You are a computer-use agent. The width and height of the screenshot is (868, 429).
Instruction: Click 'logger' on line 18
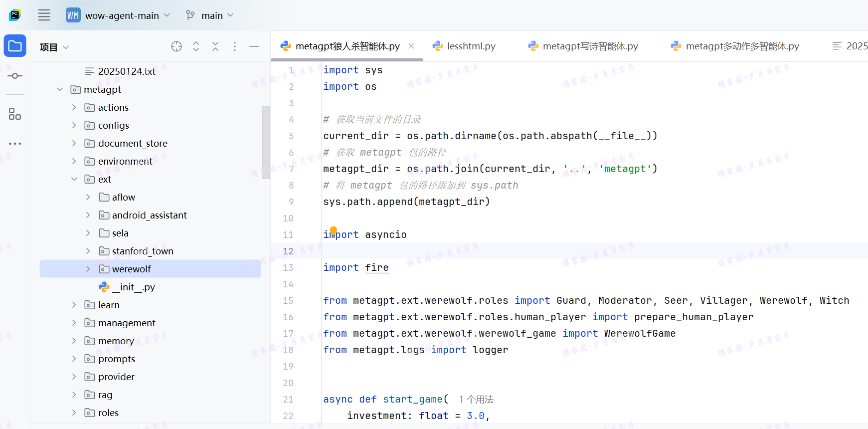(490, 350)
